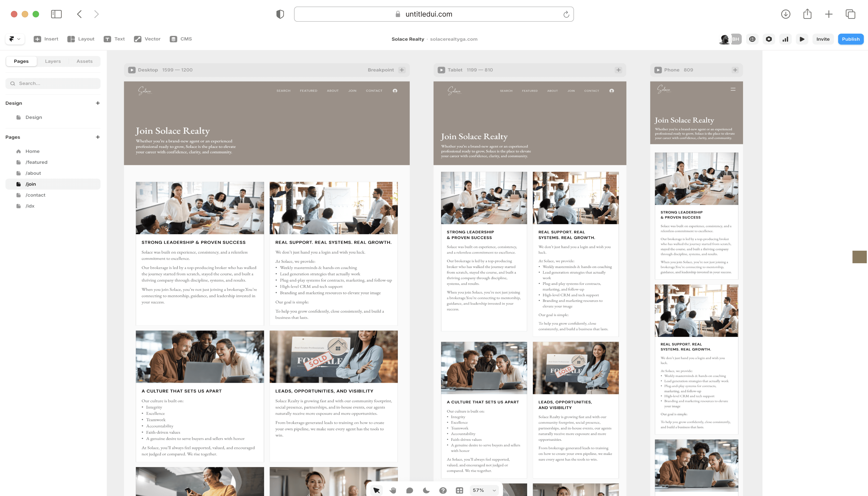Select the Hand pan tool
The image size is (868, 496).
pos(393,490)
